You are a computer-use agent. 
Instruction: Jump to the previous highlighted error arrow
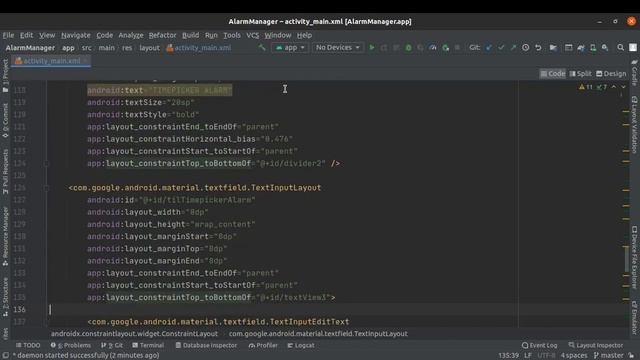tap(613, 87)
